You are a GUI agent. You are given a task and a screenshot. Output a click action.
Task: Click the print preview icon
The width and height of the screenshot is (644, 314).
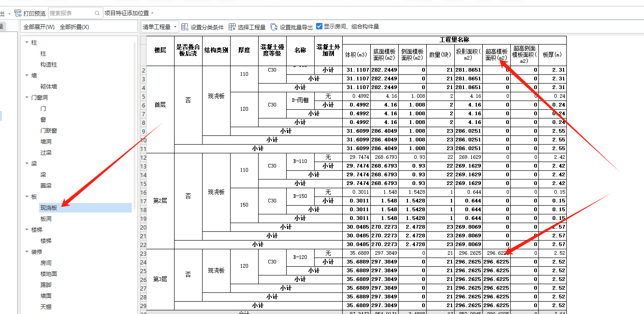pos(18,13)
